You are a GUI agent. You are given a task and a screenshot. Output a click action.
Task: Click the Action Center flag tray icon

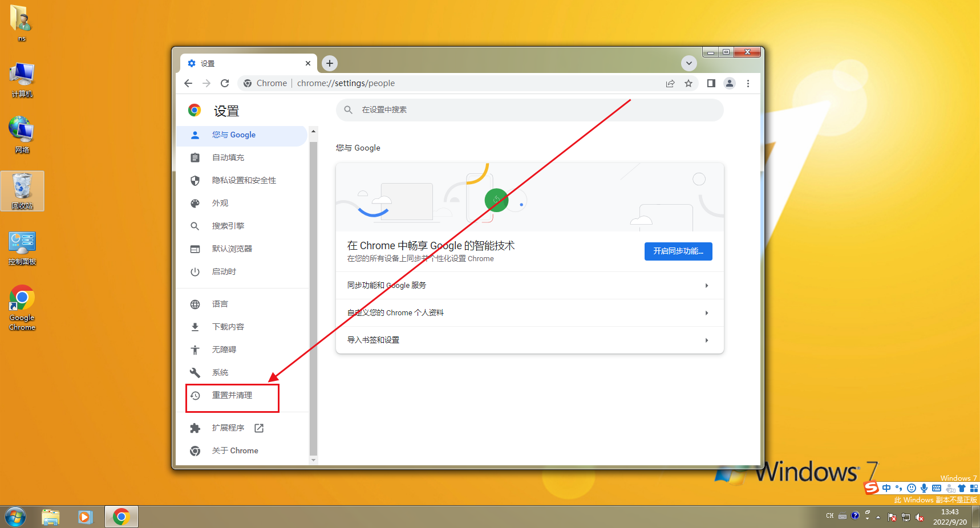(x=892, y=517)
